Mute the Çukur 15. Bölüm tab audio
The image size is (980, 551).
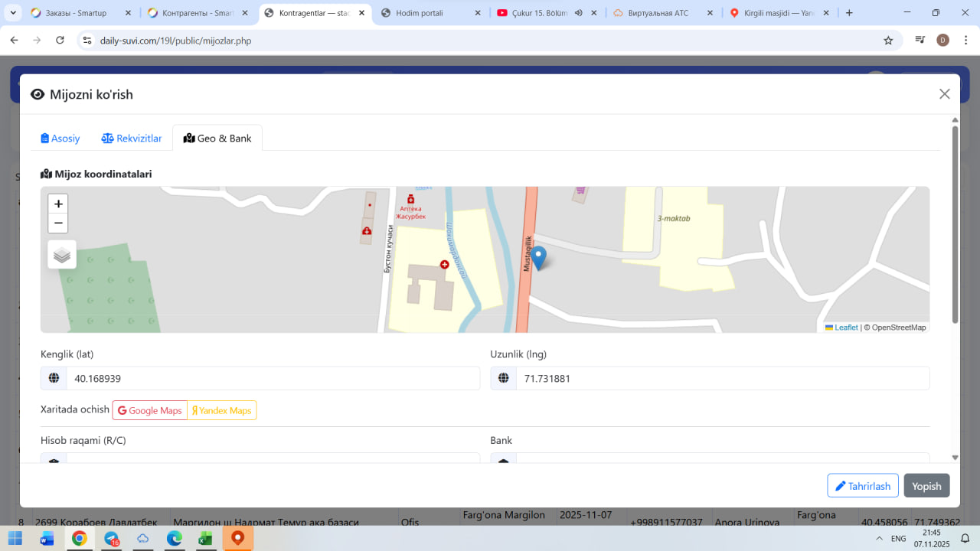[579, 13]
